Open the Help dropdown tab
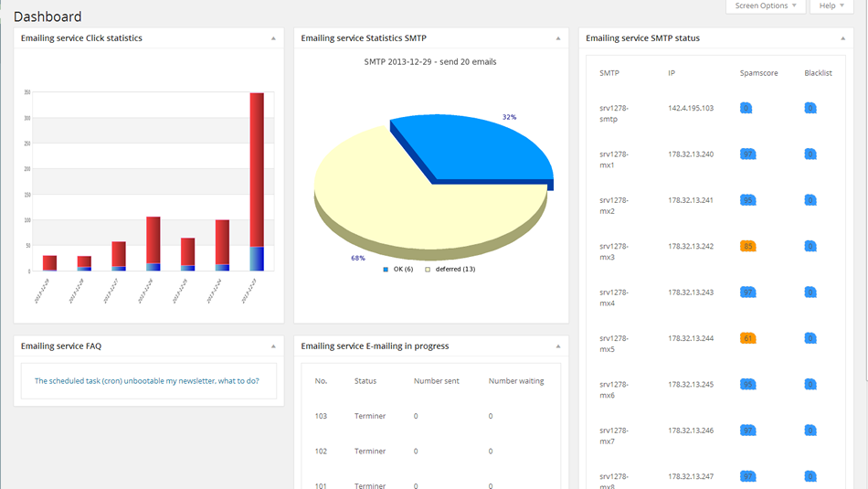 pos(831,5)
